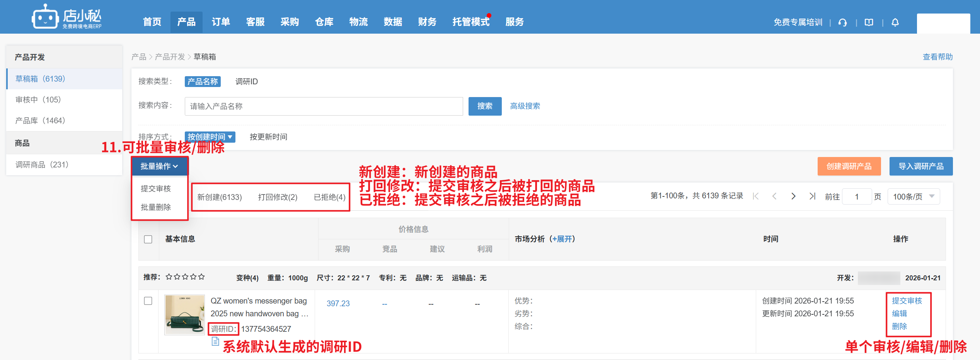Open the help manual book icon

coord(869,22)
